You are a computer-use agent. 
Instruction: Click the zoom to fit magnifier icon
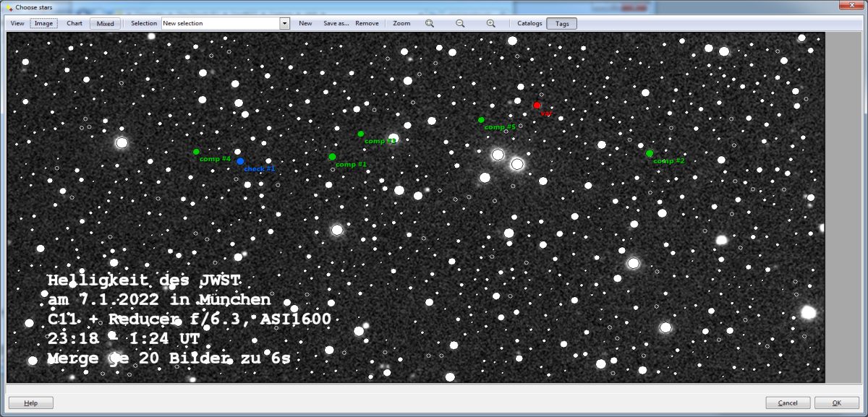click(430, 23)
